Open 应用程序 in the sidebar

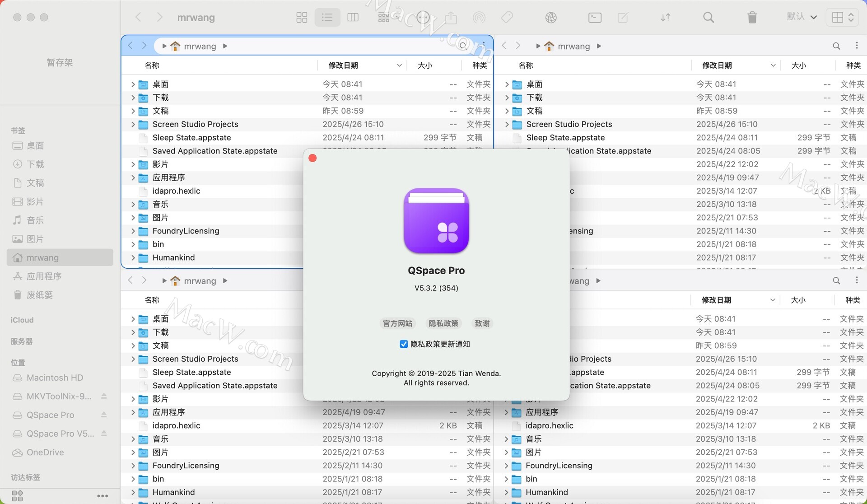[x=60, y=276]
